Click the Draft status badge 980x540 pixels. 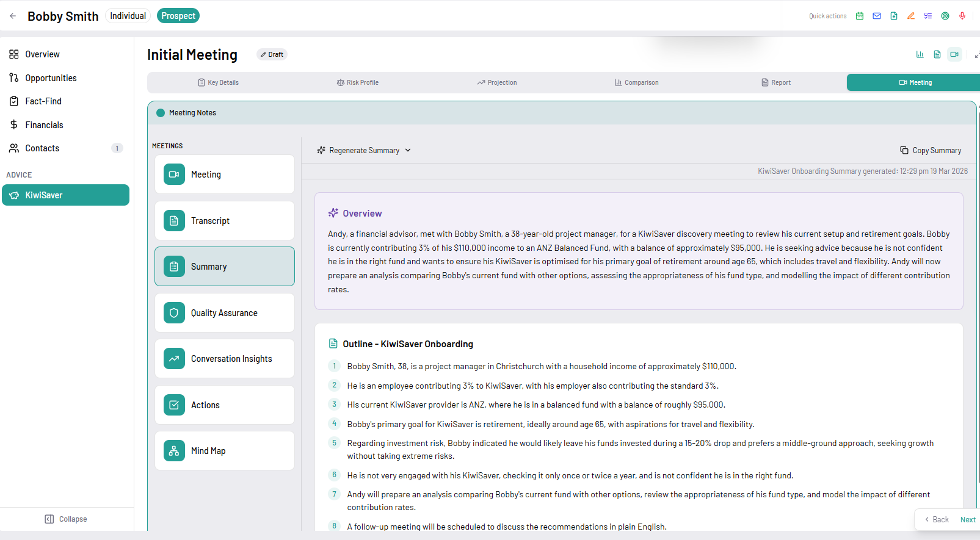[272, 54]
